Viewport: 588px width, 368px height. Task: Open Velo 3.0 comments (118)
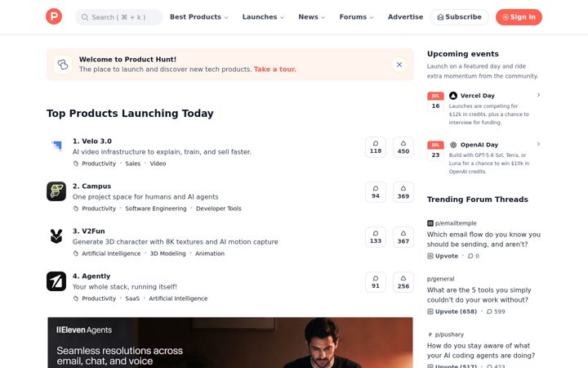(x=376, y=147)
